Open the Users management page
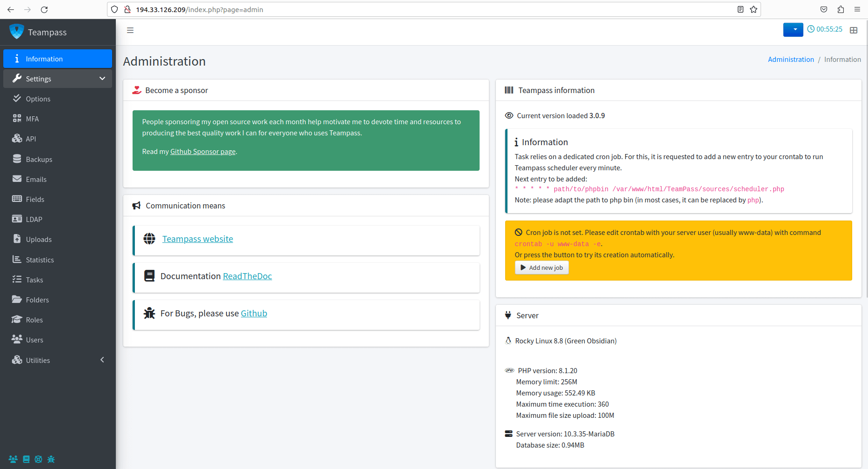Viewport: 868px width, 469px height. 34,340
